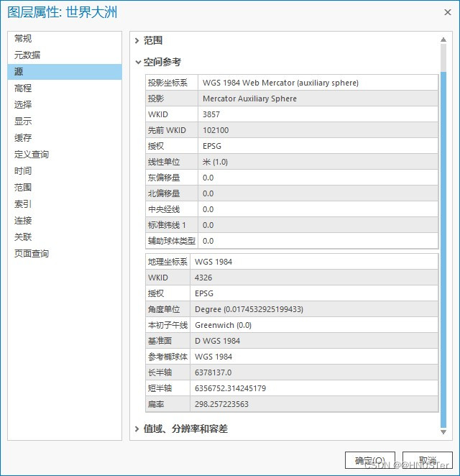
Task: Select the 辅助球体类型 value 0.0
Action: 208,241
